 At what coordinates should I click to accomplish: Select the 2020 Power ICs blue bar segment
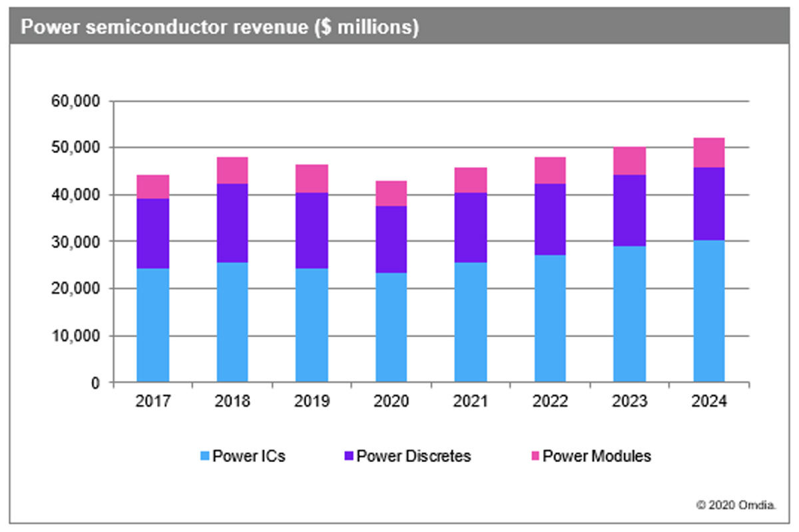point(392,328)
